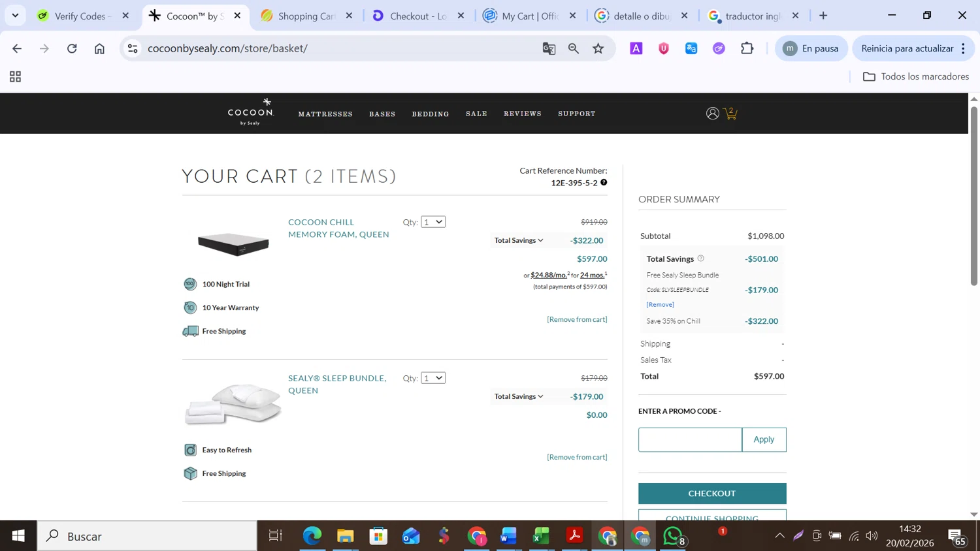Show hidden system tray icons
This screenshot has height=551, width=980.
(x=779, y=536)
